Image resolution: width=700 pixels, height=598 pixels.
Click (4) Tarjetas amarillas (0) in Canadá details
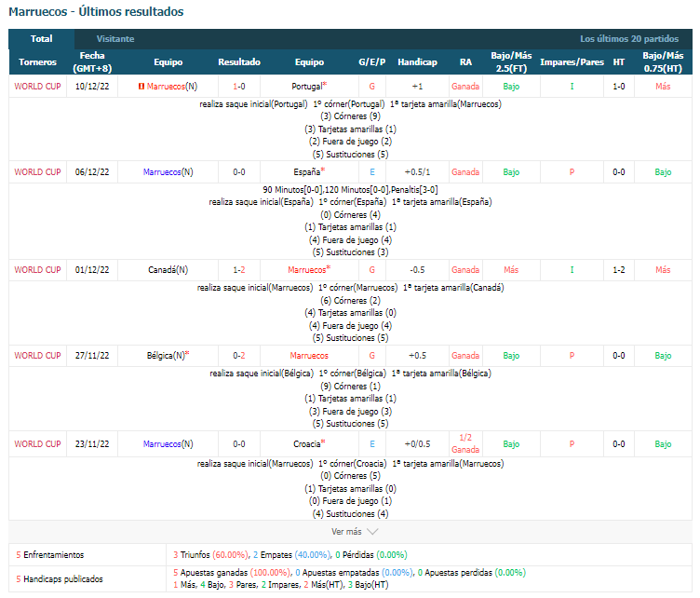point(350,313)
